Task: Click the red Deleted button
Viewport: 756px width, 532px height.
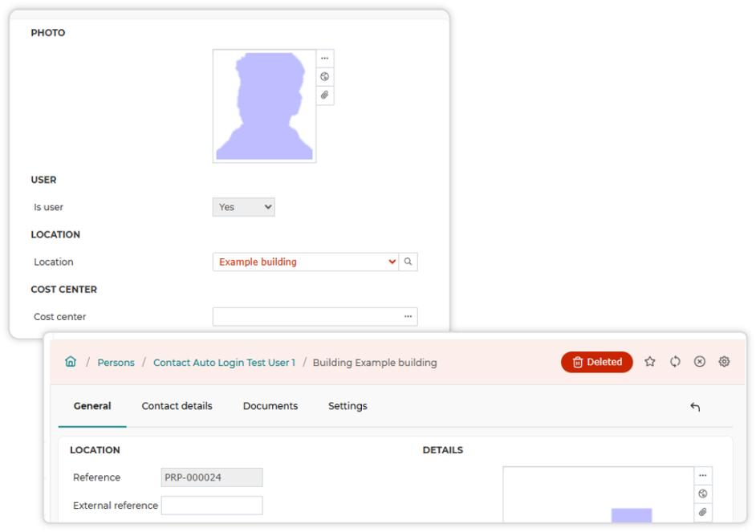Action: (597, 362)
